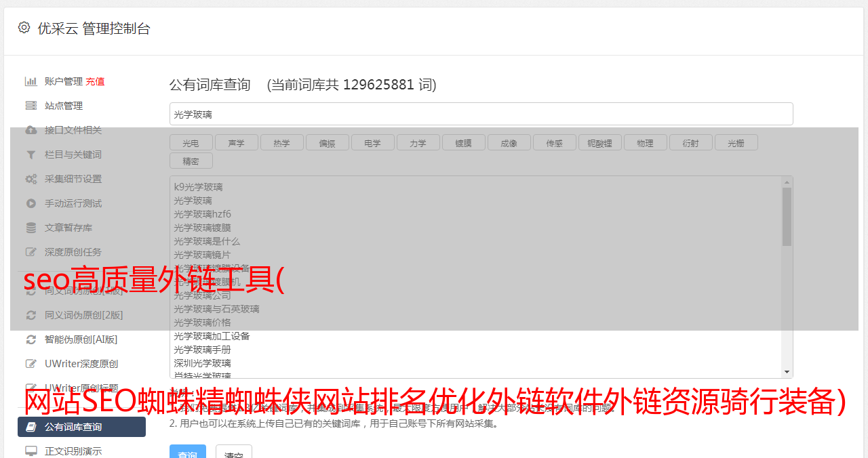Select the 站点管理 server icon
868x458 pixels.
pyautogui.click(x=31, y=106)
